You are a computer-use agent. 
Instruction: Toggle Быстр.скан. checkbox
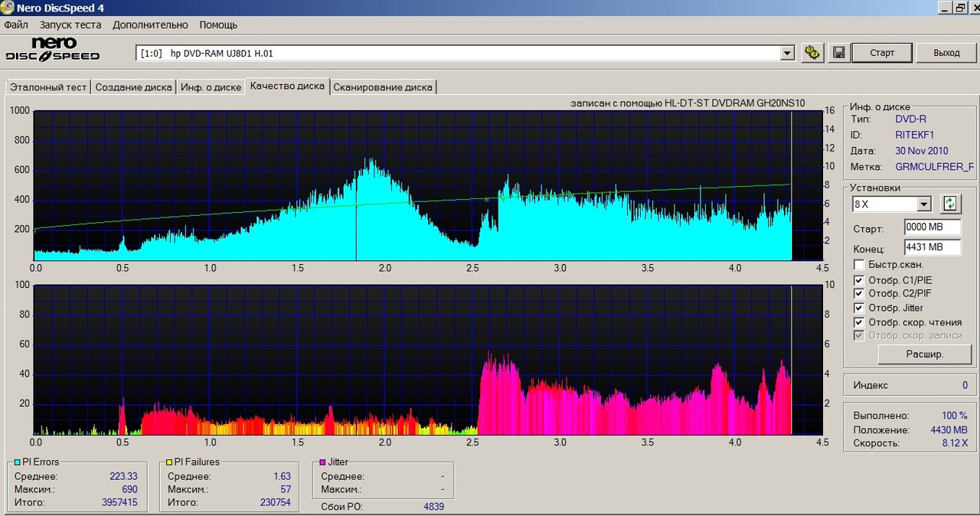(x=858, y=265)
